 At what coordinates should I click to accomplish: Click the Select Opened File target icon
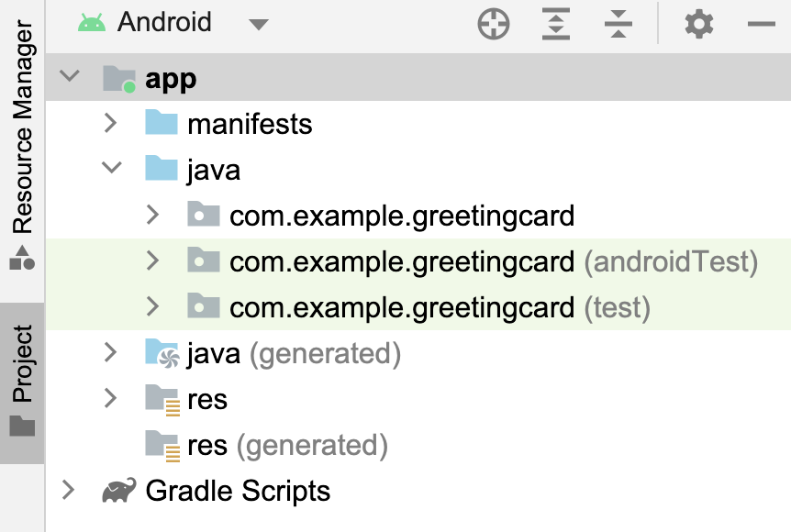(494, 25)
